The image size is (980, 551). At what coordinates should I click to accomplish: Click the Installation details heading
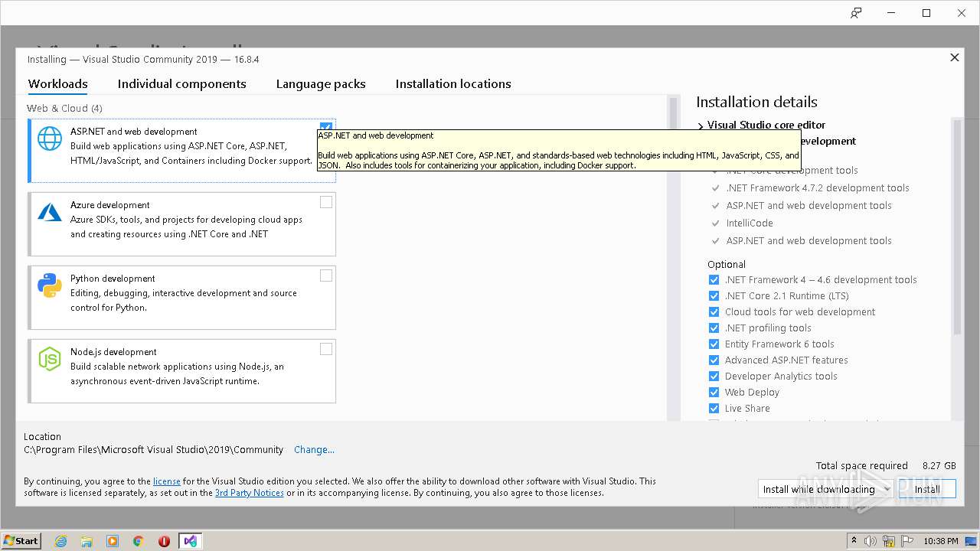(x=756, y=102)
